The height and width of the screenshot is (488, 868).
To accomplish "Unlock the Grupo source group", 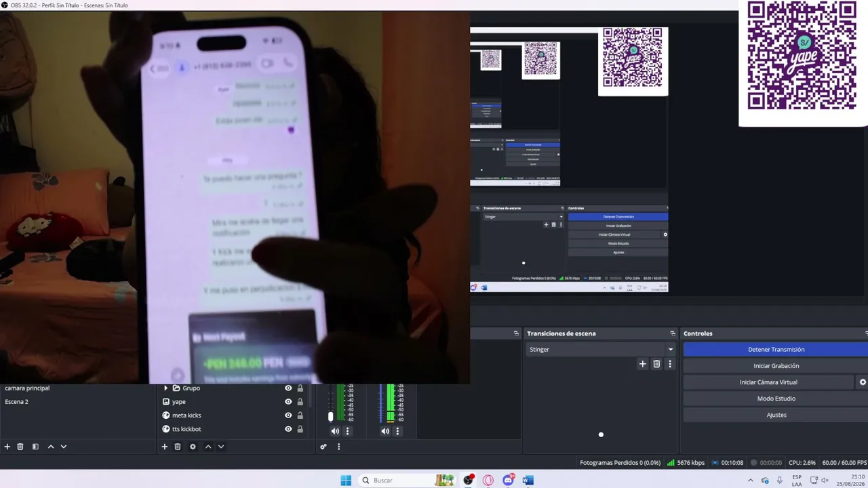I will tap(300, 388).
